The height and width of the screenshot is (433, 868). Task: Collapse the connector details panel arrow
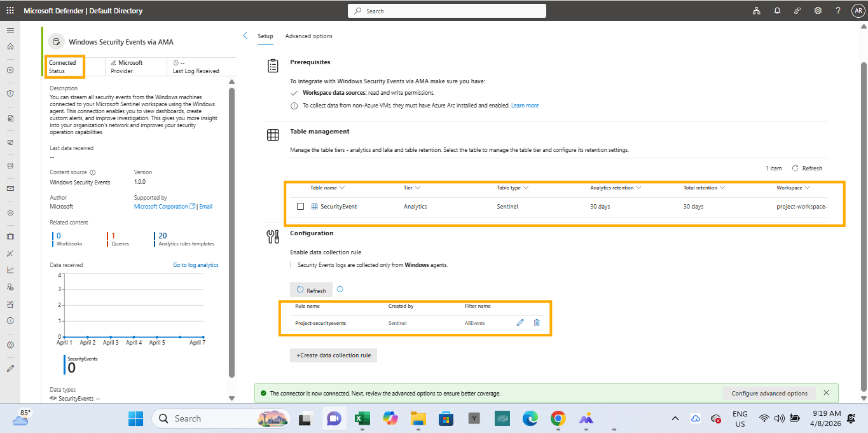(x=245, y=36)
